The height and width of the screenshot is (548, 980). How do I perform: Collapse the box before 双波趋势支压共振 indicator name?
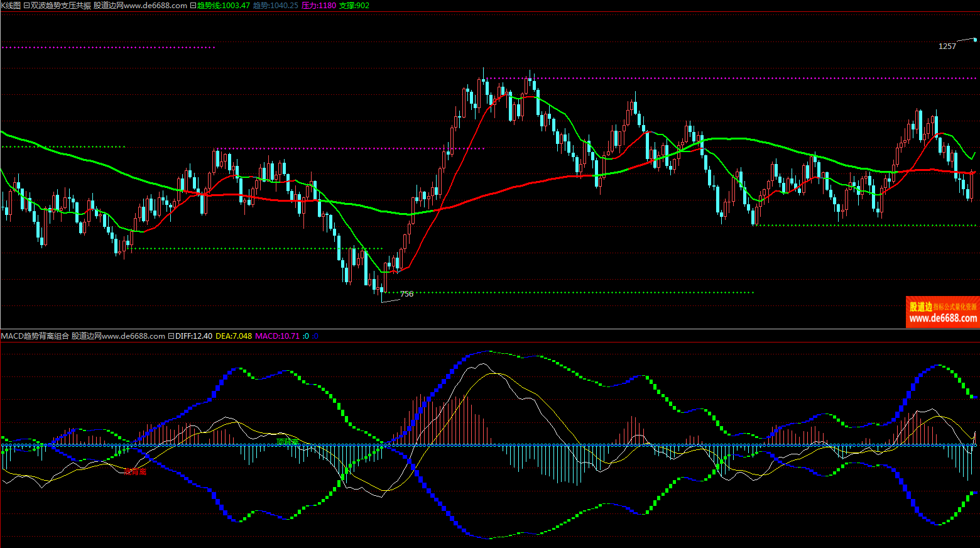[x=26, y=6]
